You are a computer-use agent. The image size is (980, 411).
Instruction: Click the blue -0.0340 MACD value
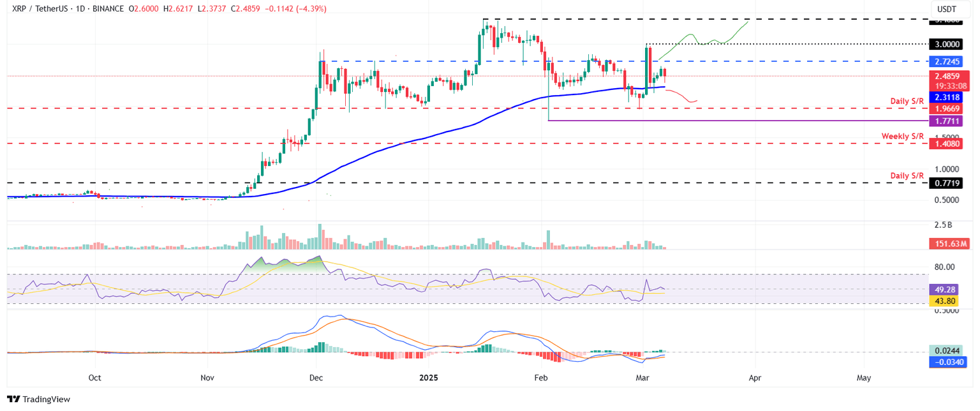point(947,362)
